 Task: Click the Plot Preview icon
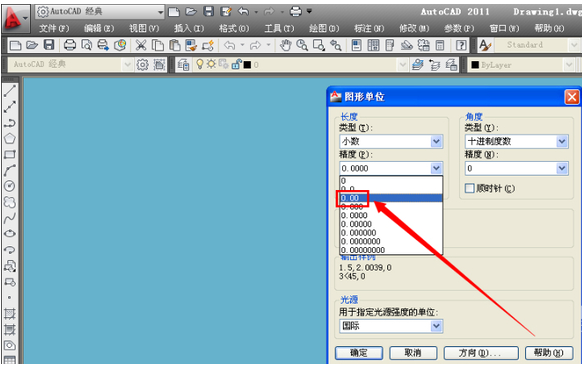point(86,45)
